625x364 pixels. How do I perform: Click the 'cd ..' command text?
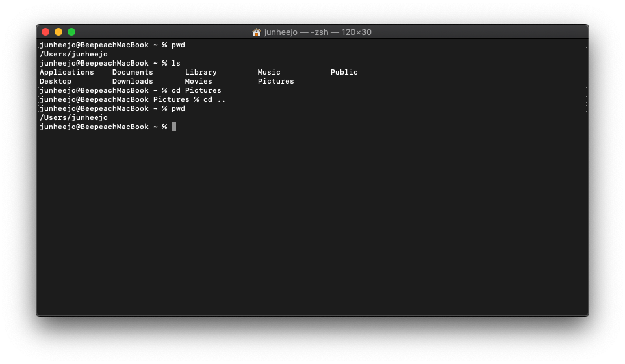click(x=214, y=99)
